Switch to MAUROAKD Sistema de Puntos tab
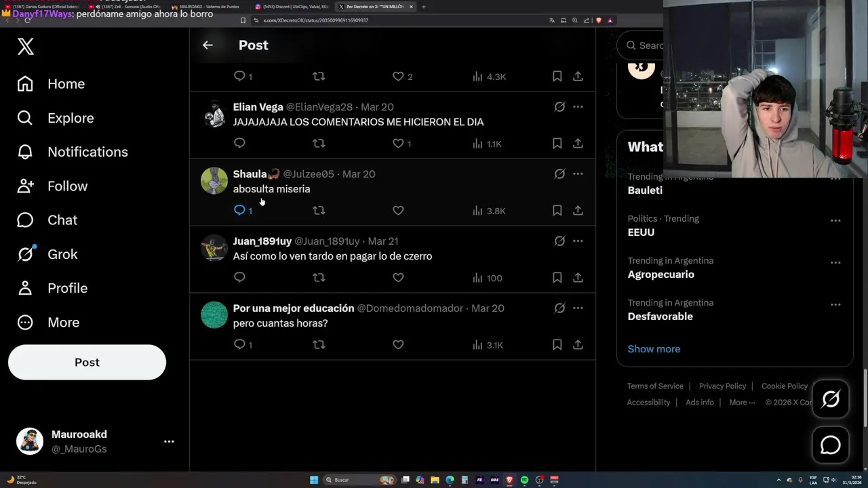868x488 pixels. (x=209, y=7)
